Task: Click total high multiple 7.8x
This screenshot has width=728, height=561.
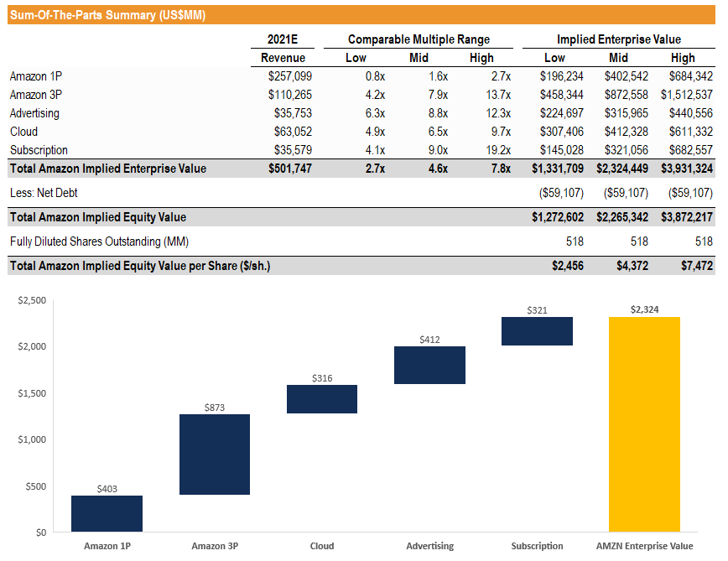Action: pos(501,169)
